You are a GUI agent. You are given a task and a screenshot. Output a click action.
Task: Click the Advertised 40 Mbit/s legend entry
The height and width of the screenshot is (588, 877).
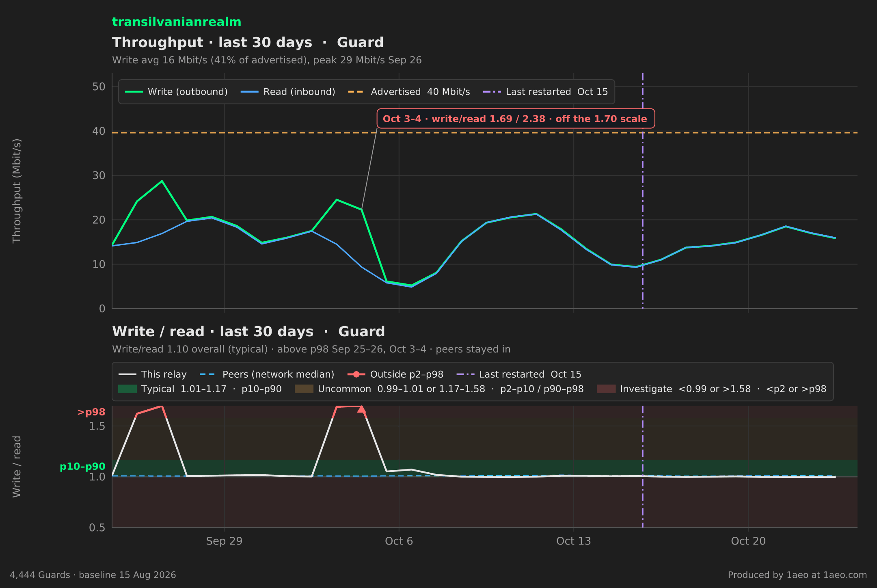(409, 92)
